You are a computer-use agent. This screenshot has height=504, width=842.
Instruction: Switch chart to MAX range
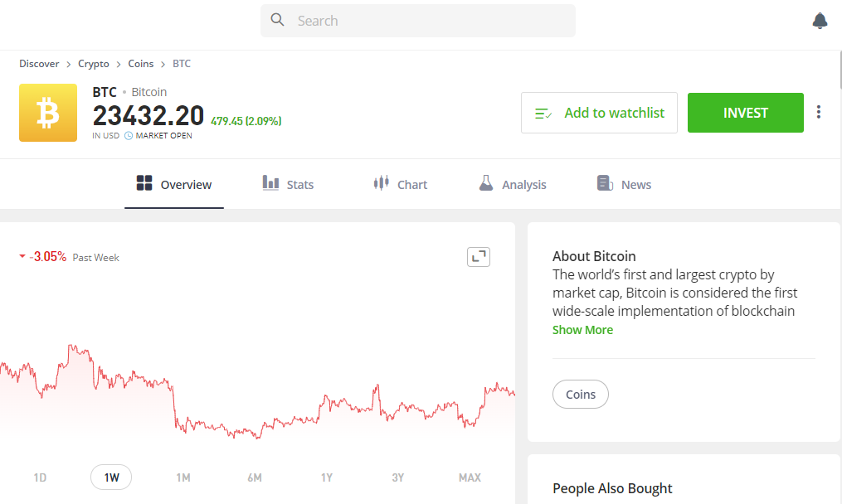[470, 477]
